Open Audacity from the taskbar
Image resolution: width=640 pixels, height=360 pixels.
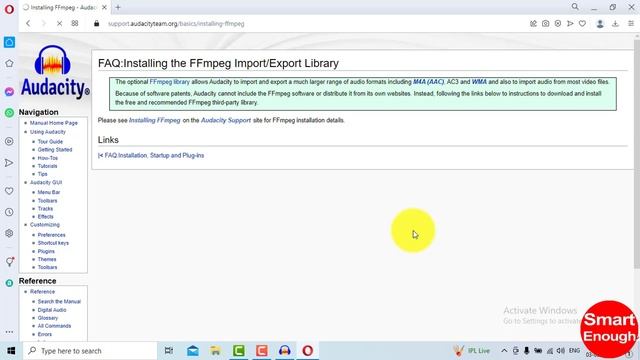[x=284, y=351]
